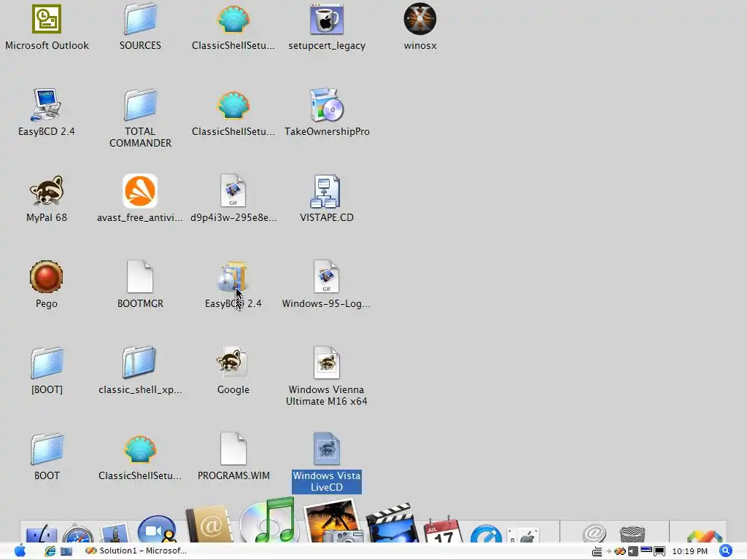Open the Apple logo start menu
This screenshot has height=560, width=747.
[x=20, y=551]
